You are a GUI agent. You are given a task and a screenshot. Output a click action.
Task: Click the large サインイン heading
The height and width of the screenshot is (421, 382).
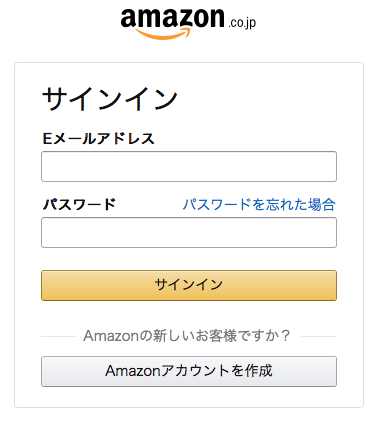(110, 99)
